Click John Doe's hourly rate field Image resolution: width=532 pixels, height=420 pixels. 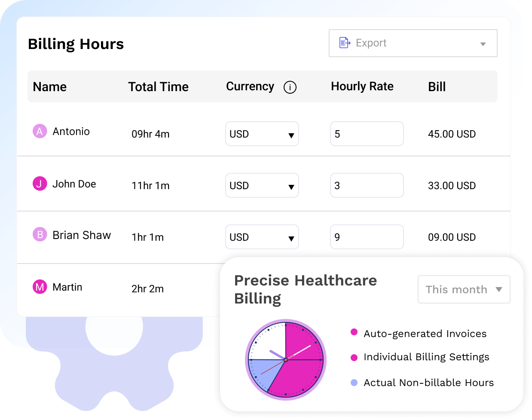tap(367, 185)
